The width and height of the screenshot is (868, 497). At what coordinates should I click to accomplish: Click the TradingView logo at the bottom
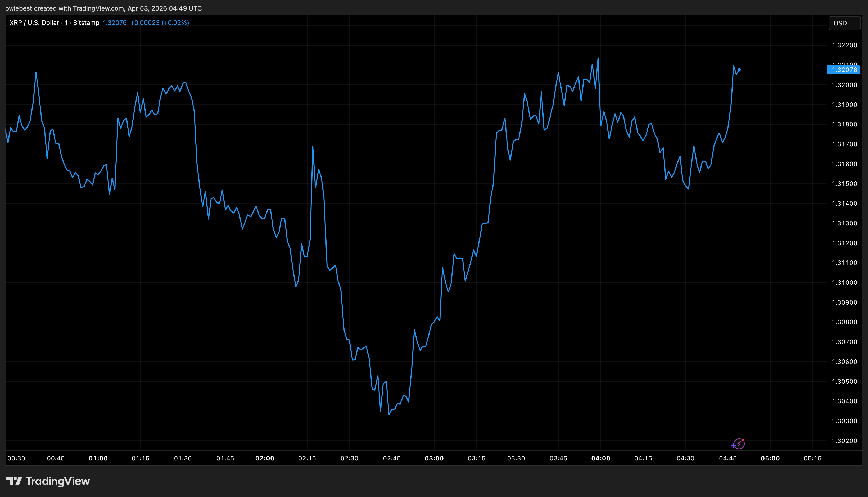pyautogui.click(x=48, y=481)
